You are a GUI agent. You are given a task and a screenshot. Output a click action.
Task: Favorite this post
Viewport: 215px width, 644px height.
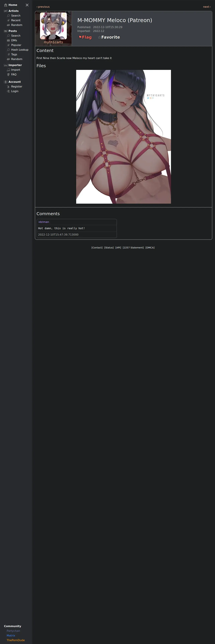(x=109, y=37)
